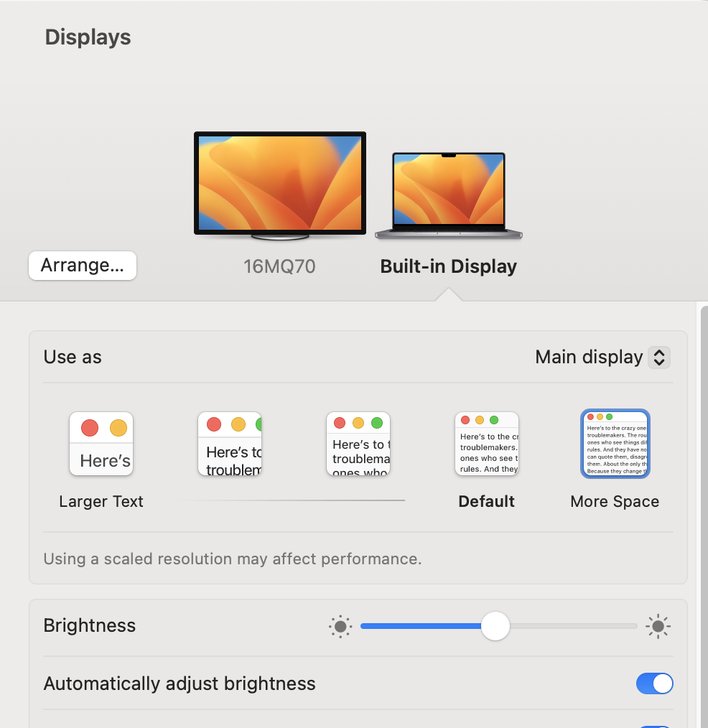Select the Default resolution preview

486,443
